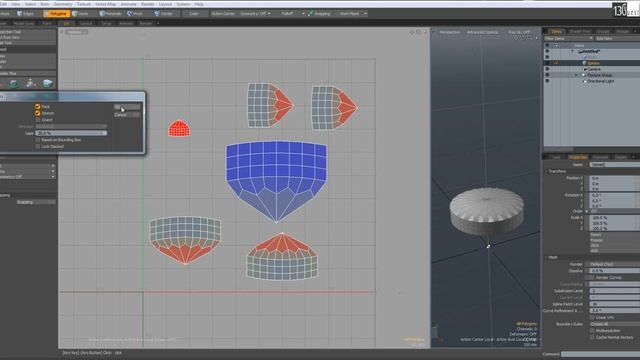Click the Gaps percentage field
Screen dimensions: 640x360
coord(71,133)
